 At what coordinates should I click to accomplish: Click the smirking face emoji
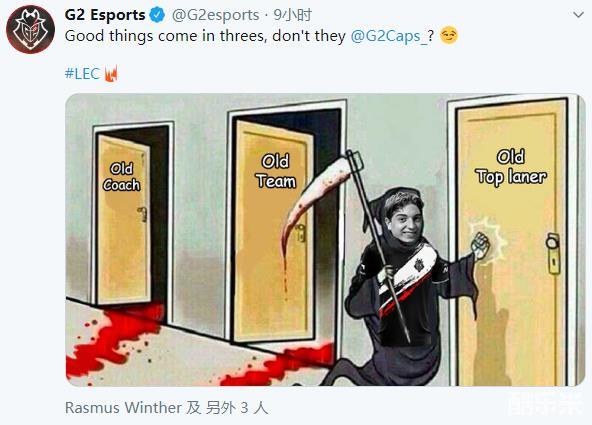449,35
